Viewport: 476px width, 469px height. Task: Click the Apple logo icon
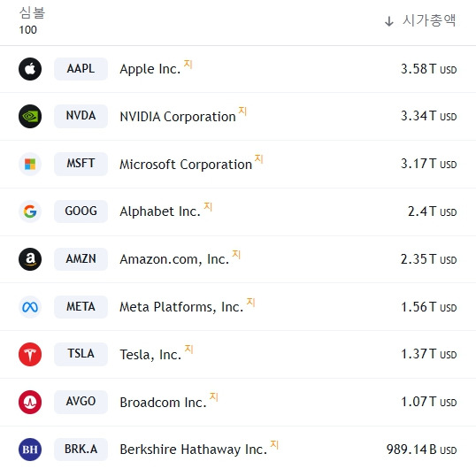[x=30, y=69]
